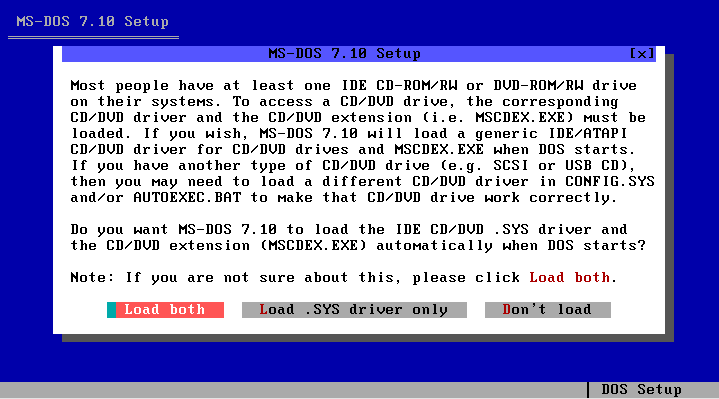Click the CONFIG.SYS text in the message
Screen dimensions: 719x399
click(610, 182)
